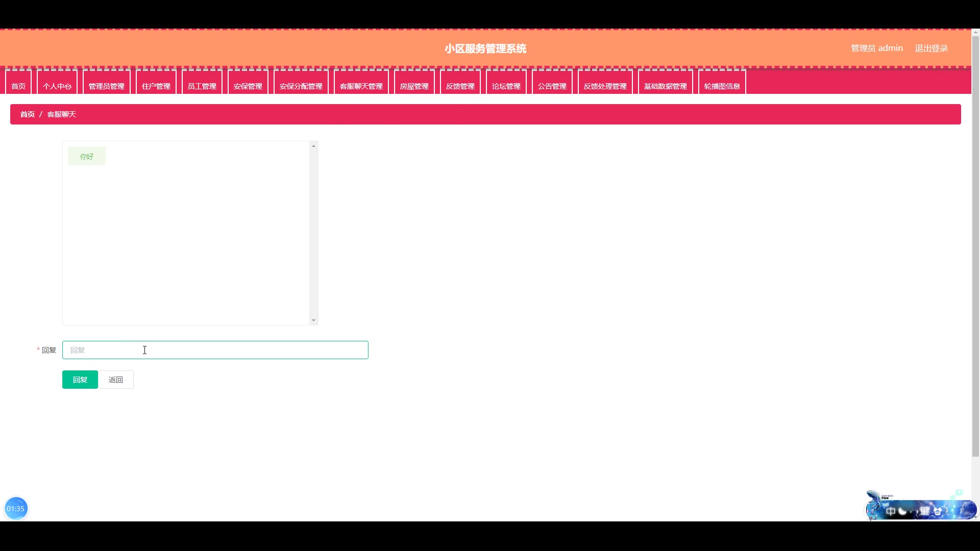The image size is (980, 551).
Task: Open the 基础数据管理 menu
Action: click(x=665, y=86)
